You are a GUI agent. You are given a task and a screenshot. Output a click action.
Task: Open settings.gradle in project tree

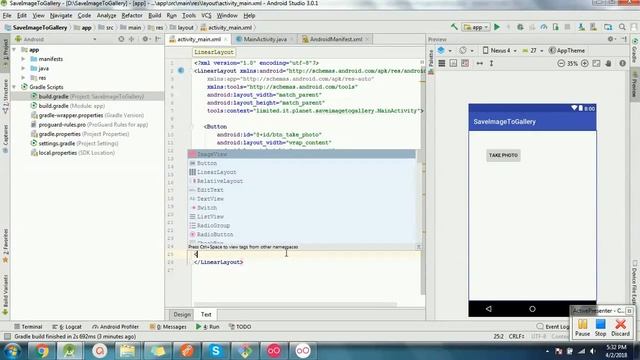click(75, 143)
